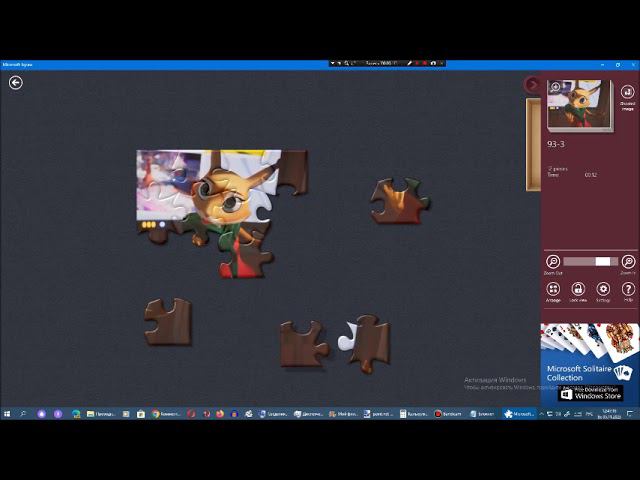Open the File Explorer folder taskbar item
The width and height of the screenshot is (640, 480).
tap(101, 414)
